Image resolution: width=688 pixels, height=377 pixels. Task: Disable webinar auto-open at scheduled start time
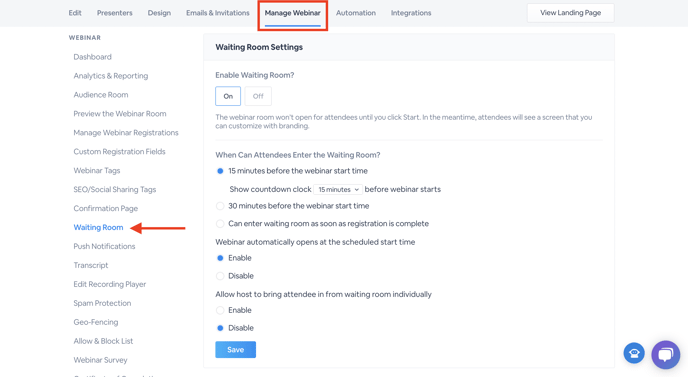pos(220,276)
